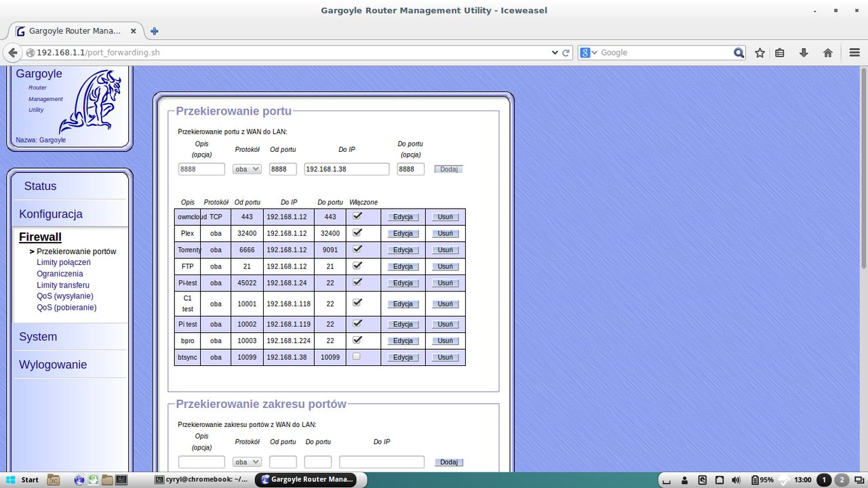Launch the terminal icon in the taskbar
The height and width of the screenshot is (488, 868).
121,480
